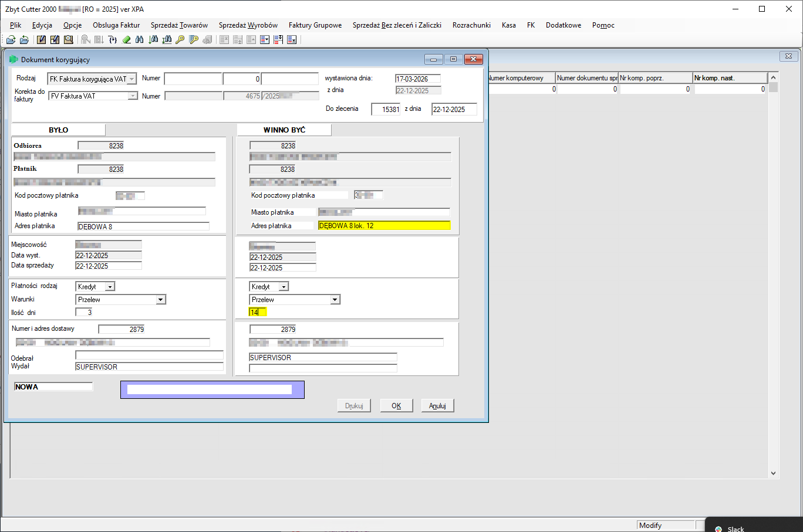Open the Pomoc menu

[603, 25]
